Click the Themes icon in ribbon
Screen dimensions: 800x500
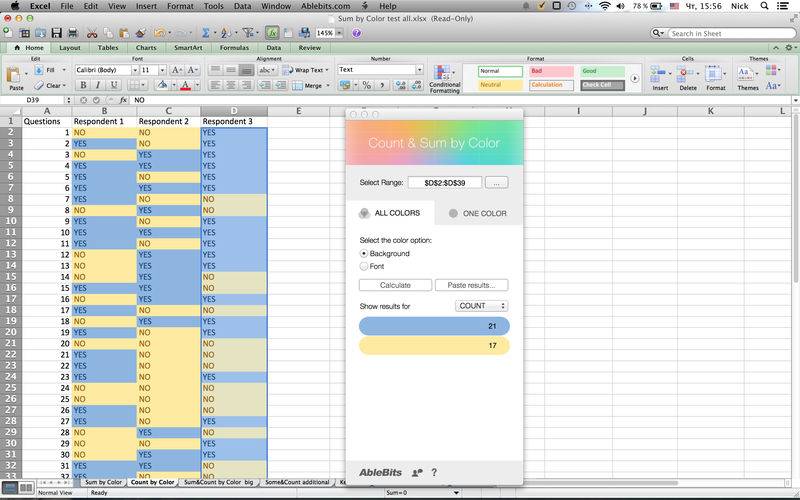click(x=745, y=73)
